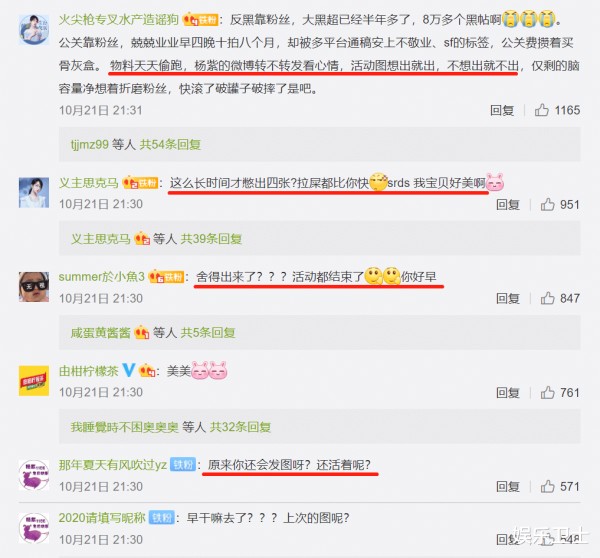Click tjjmz99 username in reply box
This screenshot has width=600, height=558.
click(x=90, y=145)
